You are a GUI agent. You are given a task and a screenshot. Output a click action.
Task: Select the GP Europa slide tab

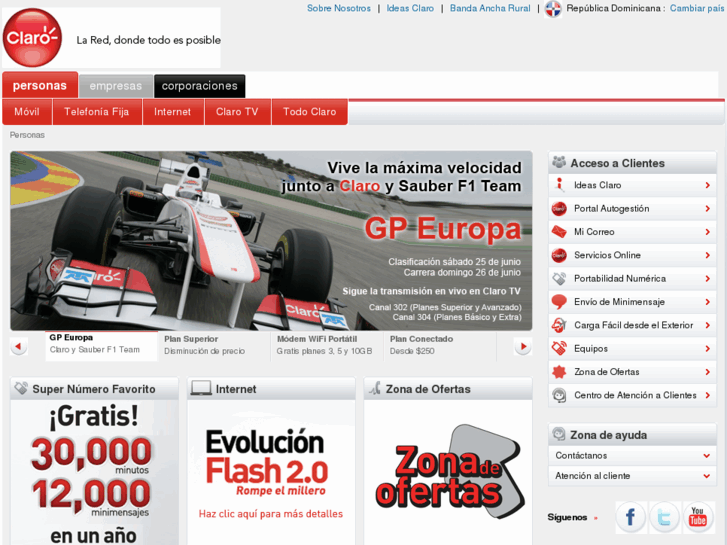[101, 345]
